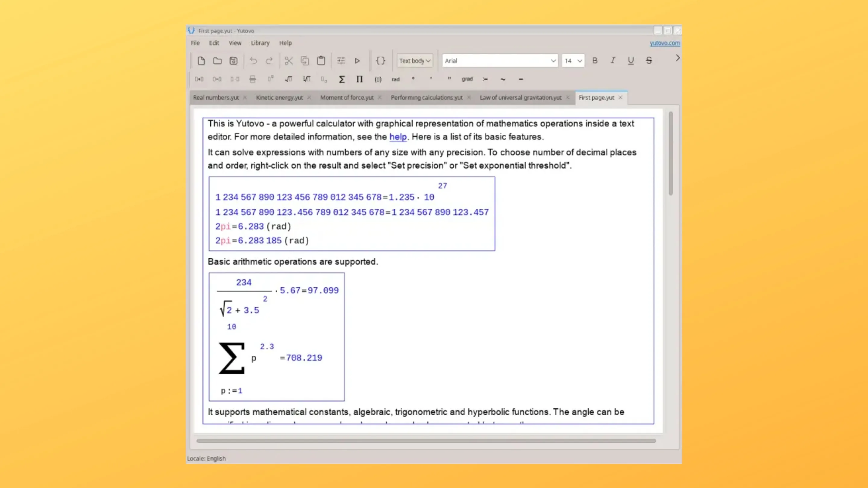Image resolution: width=868 pixels, height=488 pixels.
Task: Switch to the Kinetic energy.yut tab
Action: [x=279, y=98]
